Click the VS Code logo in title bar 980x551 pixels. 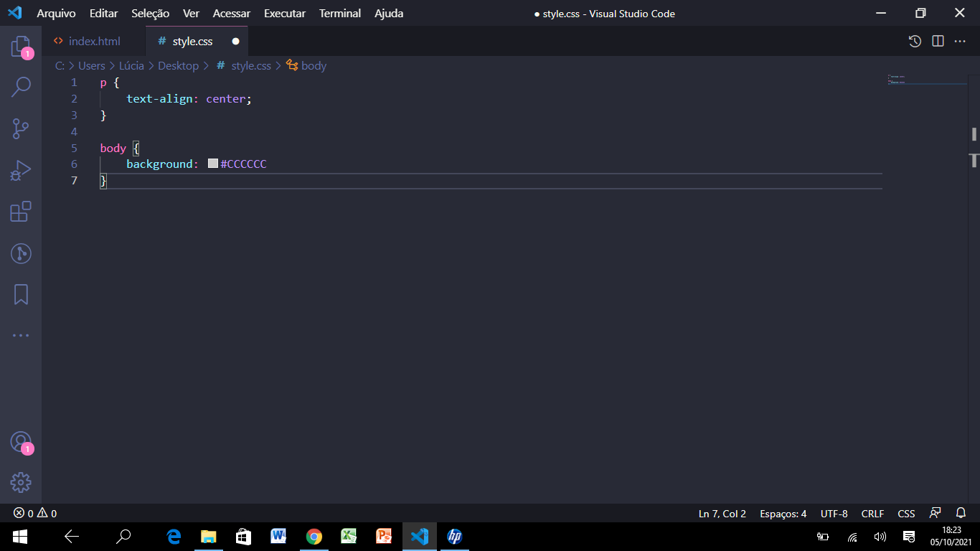click(14, 13)
